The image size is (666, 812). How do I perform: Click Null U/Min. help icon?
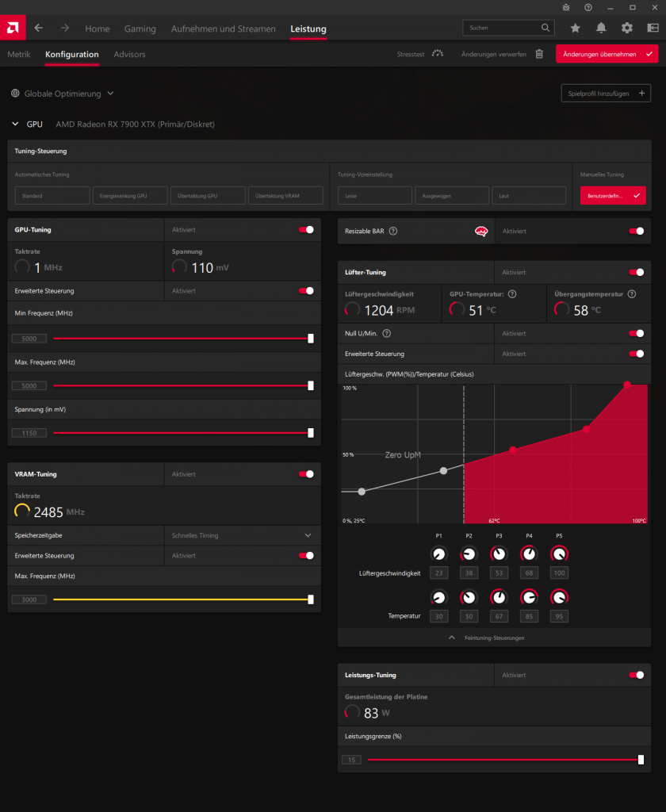pos(386,334)
